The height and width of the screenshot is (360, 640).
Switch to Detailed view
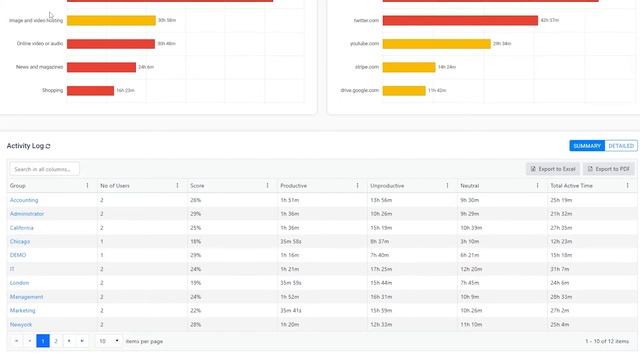pos(621,146)
